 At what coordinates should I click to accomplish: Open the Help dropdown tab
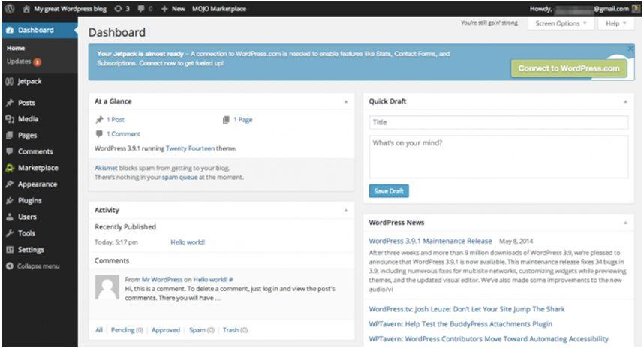click(616, 23)
